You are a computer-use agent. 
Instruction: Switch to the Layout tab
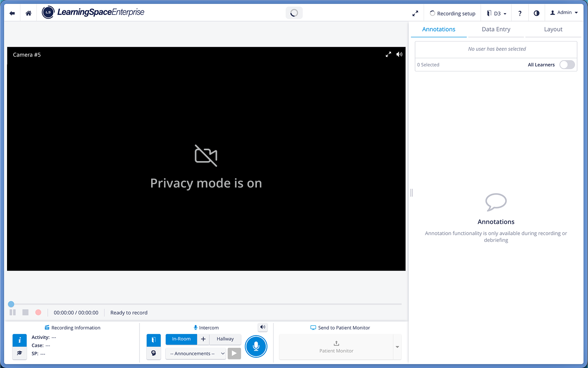[x=553, y=29]
